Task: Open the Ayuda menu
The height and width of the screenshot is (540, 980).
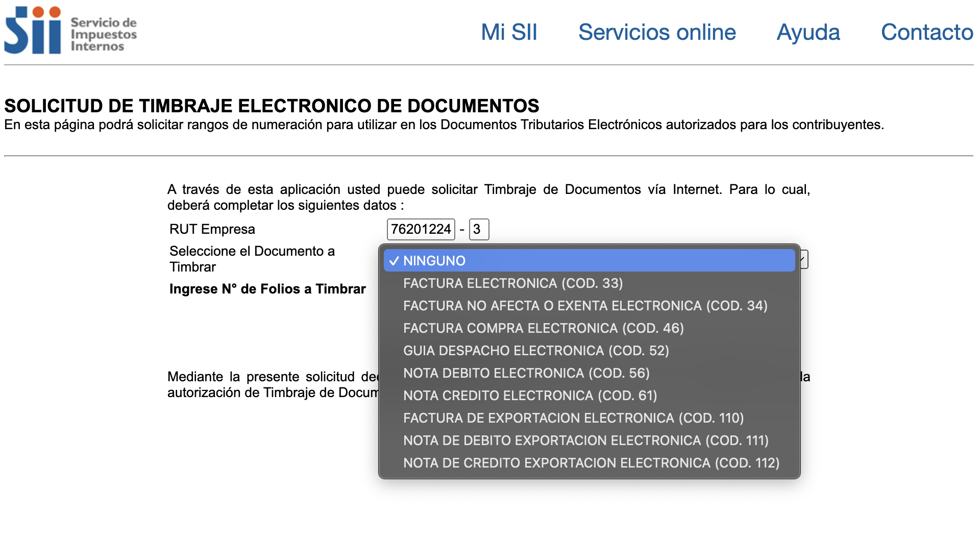Action: tap(808, 32)
